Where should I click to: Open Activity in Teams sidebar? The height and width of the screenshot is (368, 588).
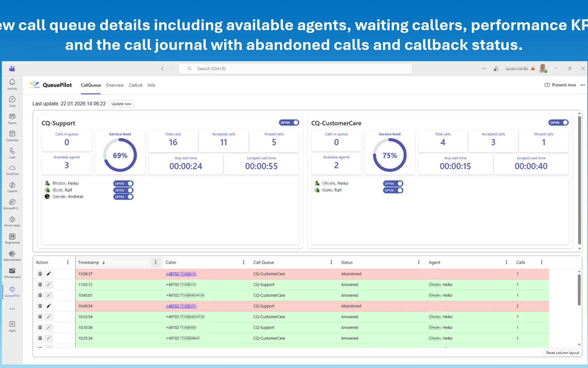[x=12, y=84]
